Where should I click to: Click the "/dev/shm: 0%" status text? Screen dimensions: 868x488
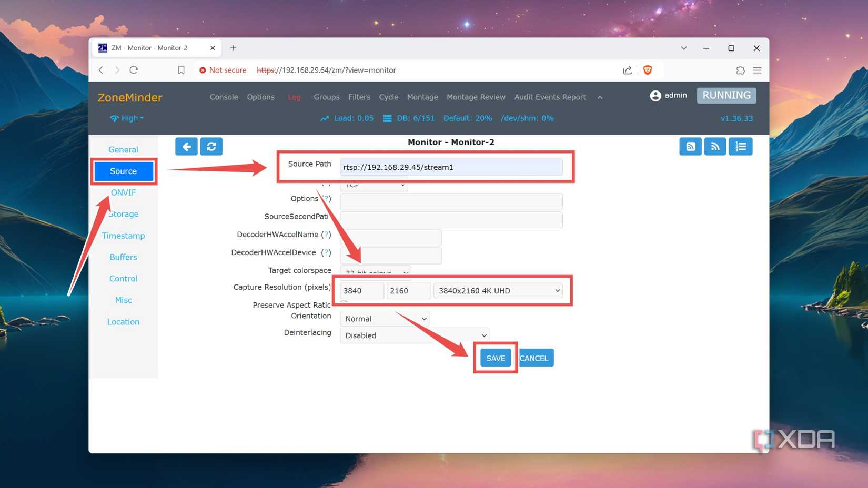point(527,118)
